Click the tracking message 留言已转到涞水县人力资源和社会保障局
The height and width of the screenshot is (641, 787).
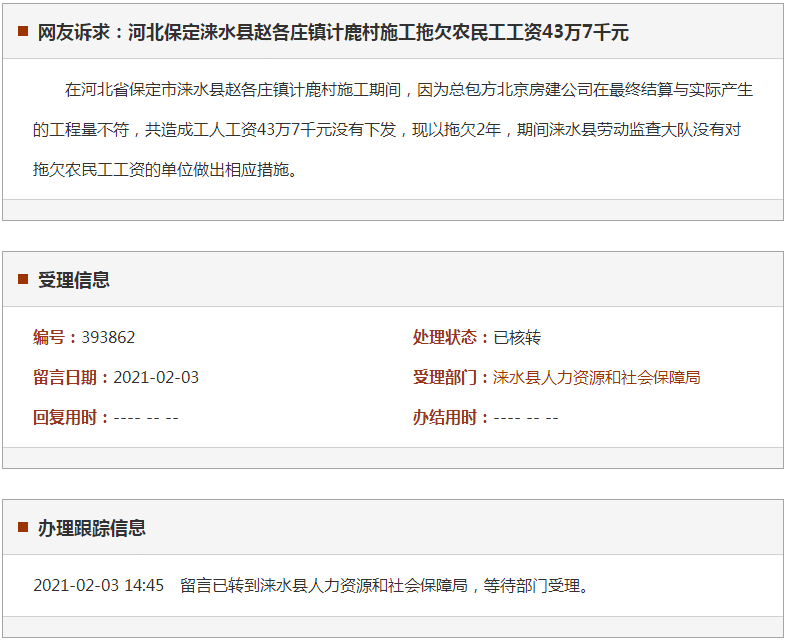pos(384,585)
